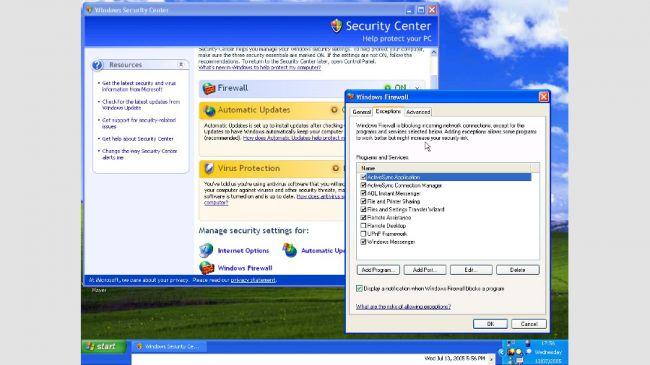Click the Resources help question-mark icon
Screen dimensions: 650x365
click(x=97, y=65)
